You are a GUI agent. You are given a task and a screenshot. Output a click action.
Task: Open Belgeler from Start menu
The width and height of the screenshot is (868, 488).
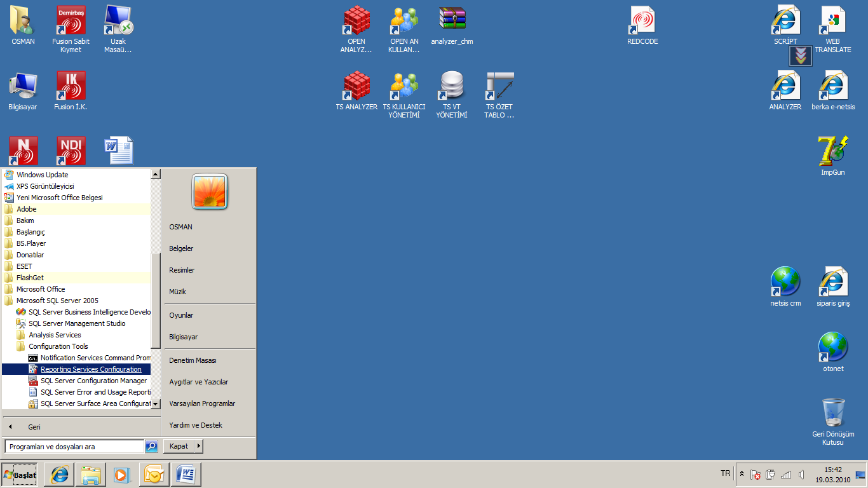[x=210, y=248]
